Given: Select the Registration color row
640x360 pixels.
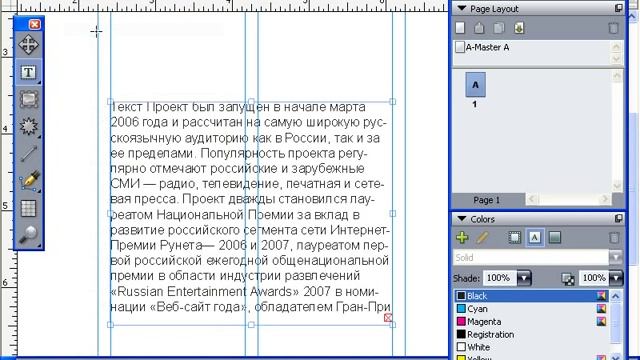Looking at the screenshot, I should [x=532, y=334].
